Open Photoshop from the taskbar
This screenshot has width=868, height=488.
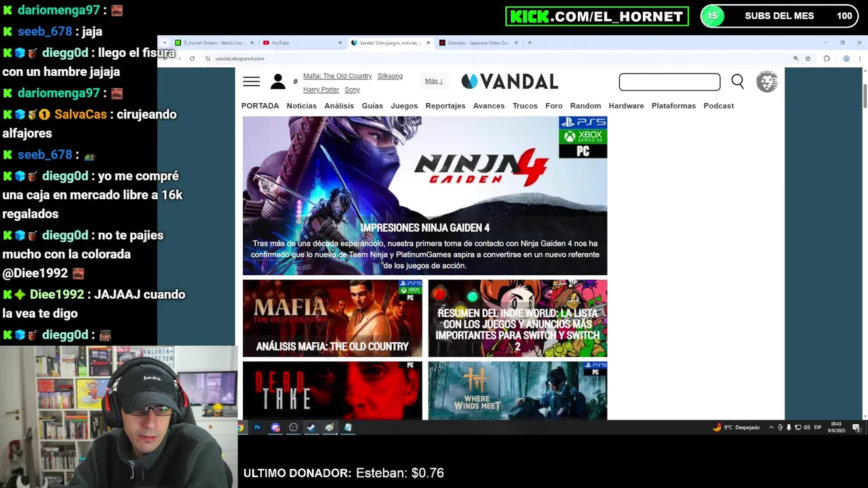click(257, 427)
